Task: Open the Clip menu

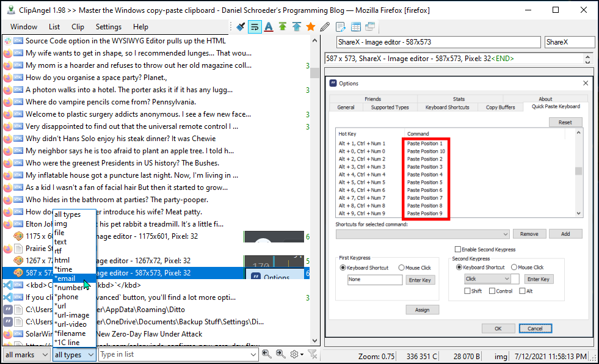Action: (78, 27)
